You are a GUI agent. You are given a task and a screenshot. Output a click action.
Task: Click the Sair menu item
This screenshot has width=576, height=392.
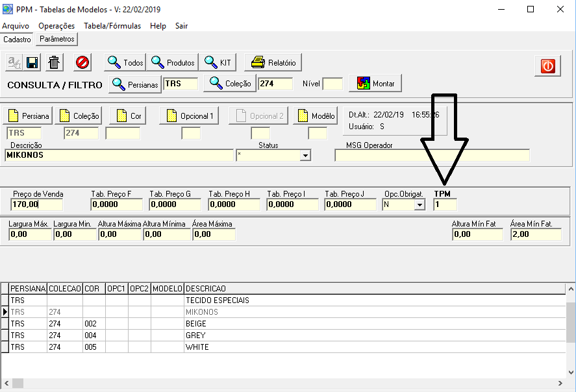click(x=181, y=26)
